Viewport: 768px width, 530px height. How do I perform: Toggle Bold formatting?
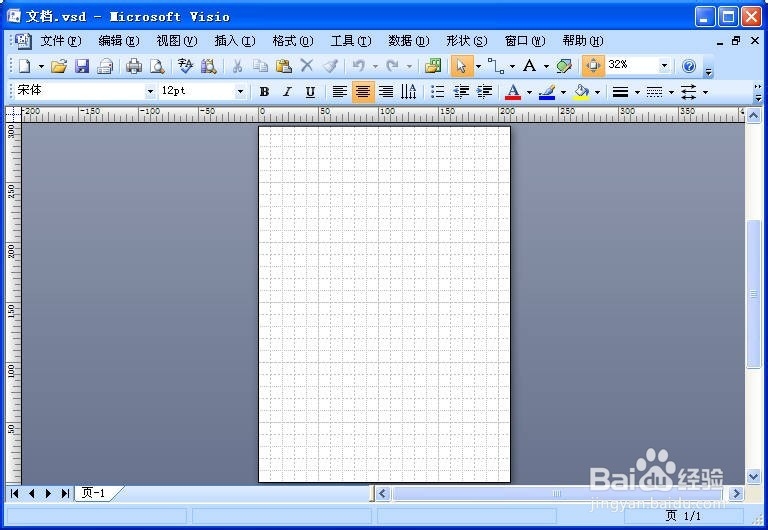[264, 92]
